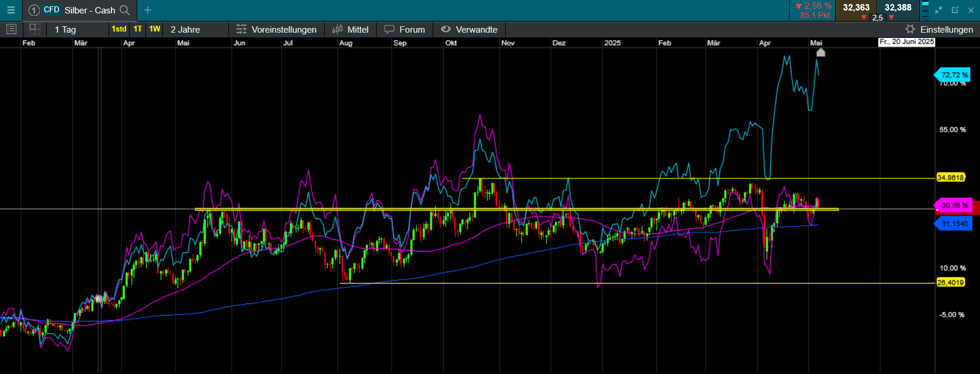Open the 2 Jahre time range dropdown

pos(196,29)
